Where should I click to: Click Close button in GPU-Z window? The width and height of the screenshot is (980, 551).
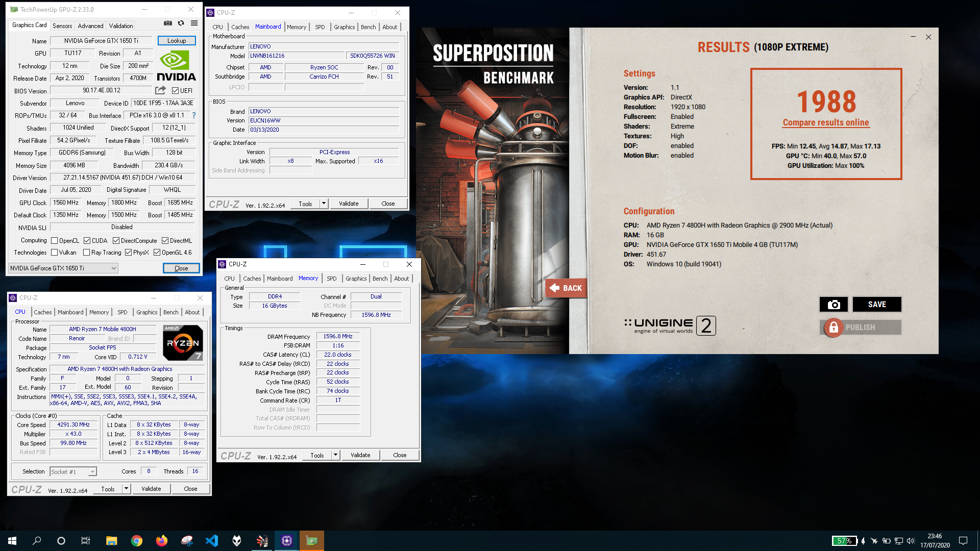181,268
